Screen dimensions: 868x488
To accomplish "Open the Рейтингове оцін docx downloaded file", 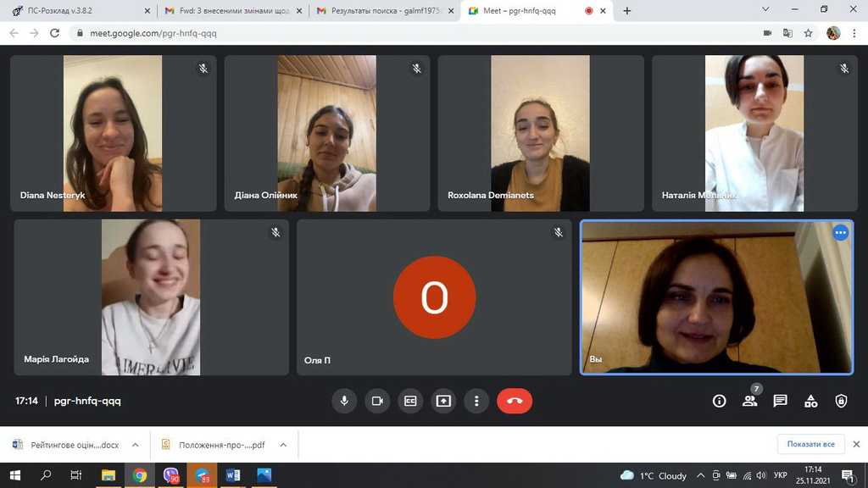I will [68, 445].
